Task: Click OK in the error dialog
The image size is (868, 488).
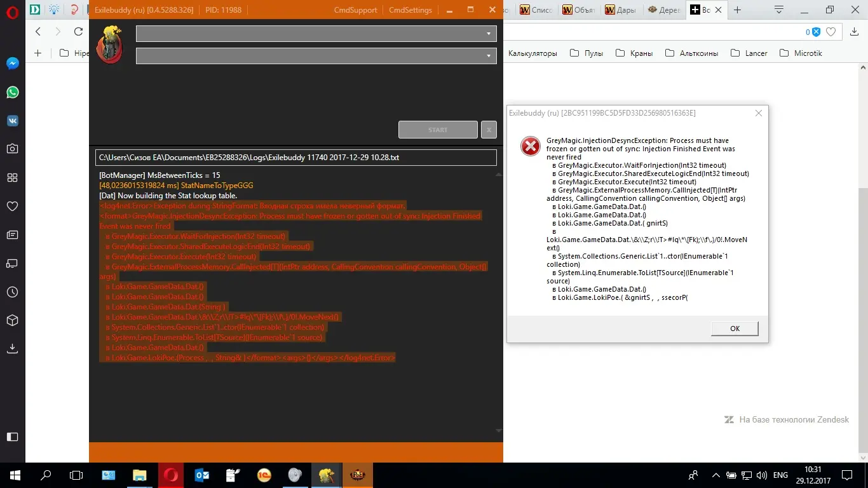Action: (x=735, y=329)
